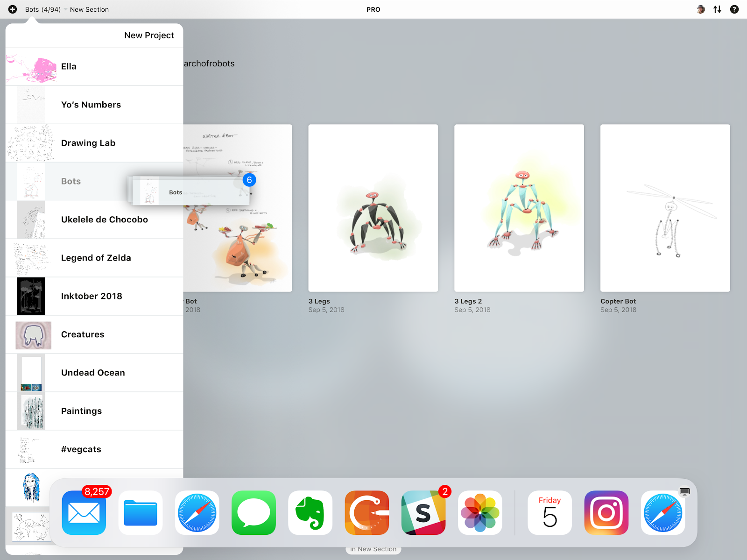The width and height of the screenshot is (747, 560).
Task: Click the Inktober 2018 dark thumbnail
Action: 31,296
